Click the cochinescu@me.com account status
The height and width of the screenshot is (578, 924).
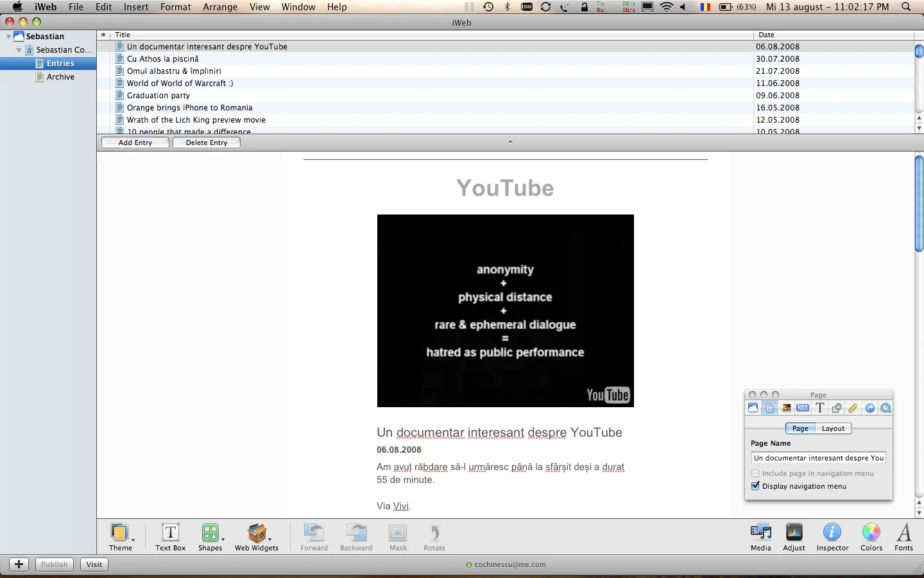pyautogui.click(x=506, y=565)
